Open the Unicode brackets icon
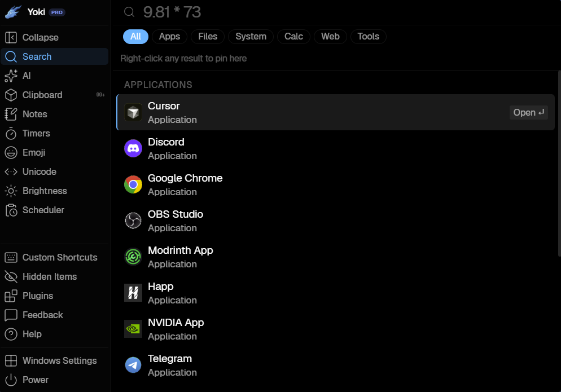 pyautogui.click(x=11, y=171)
